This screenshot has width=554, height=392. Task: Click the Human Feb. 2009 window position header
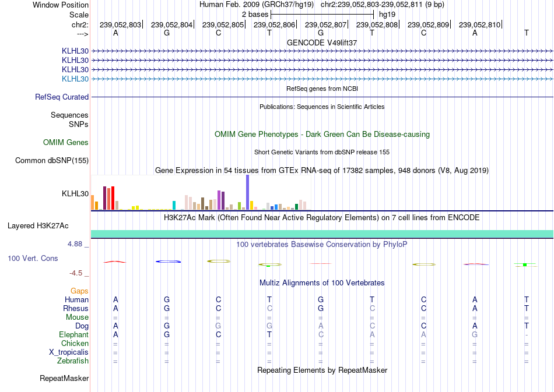pos(322,5)
